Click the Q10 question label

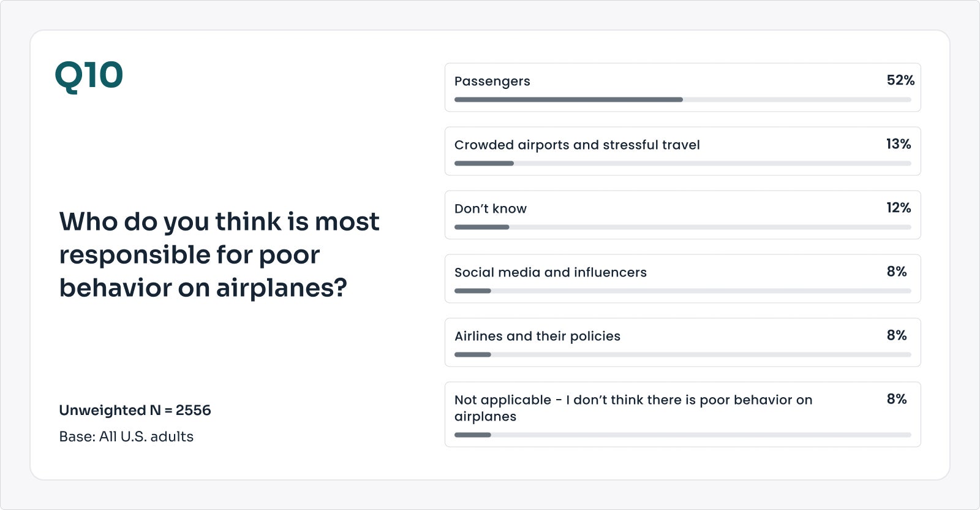click(89, 76)
